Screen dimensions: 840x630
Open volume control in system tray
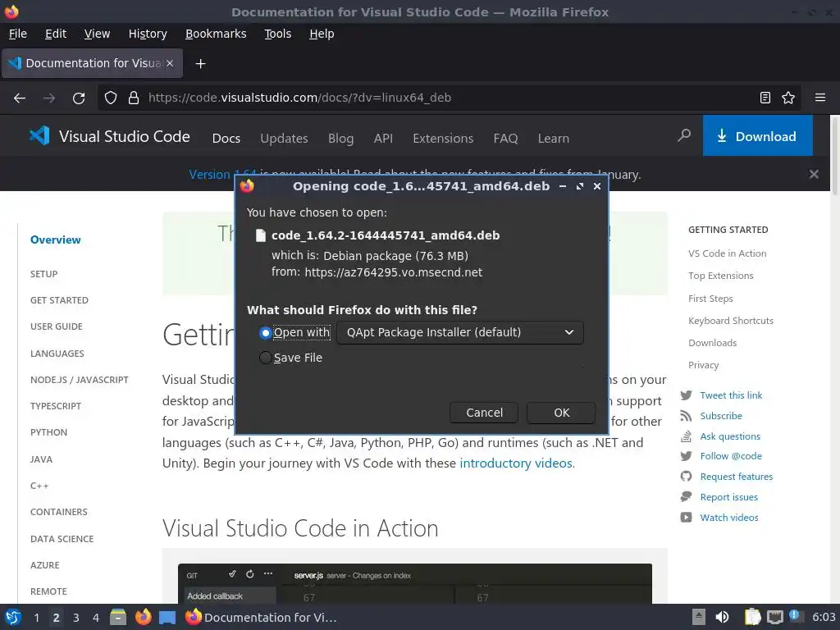coord(722,617)
